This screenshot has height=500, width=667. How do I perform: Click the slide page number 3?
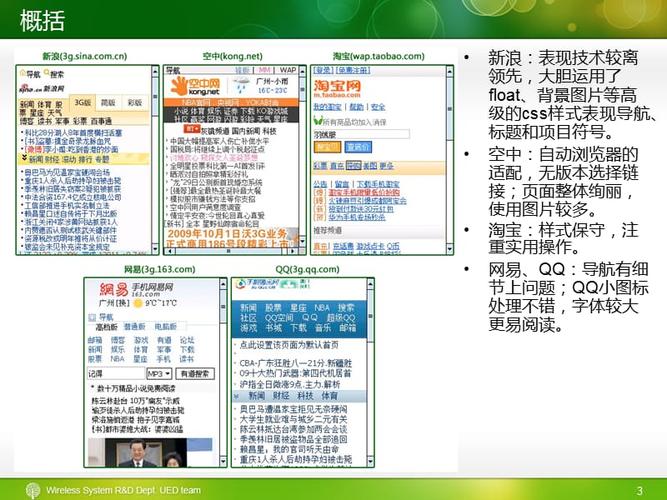click(639, 491)
